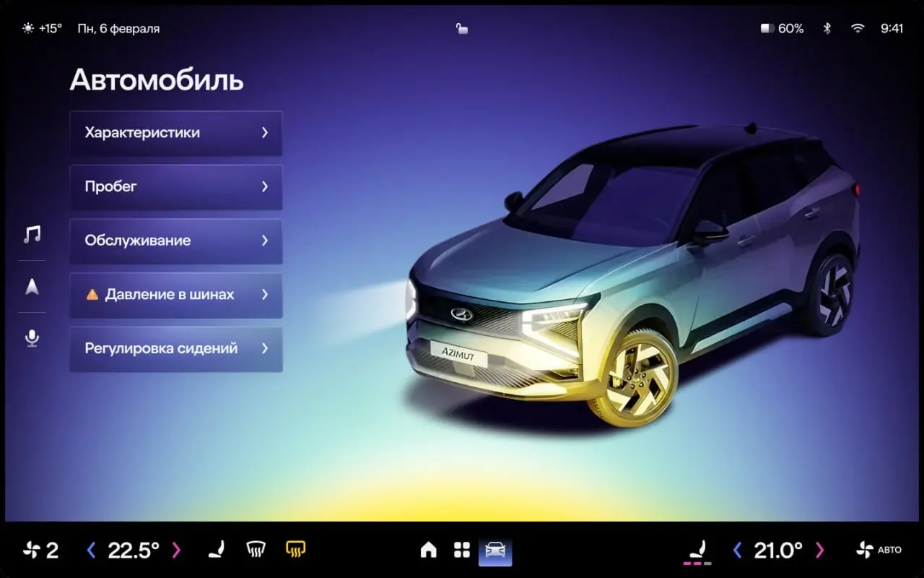
Task: Toggle passenger seat heating
Action: click(x=697, y=552)
